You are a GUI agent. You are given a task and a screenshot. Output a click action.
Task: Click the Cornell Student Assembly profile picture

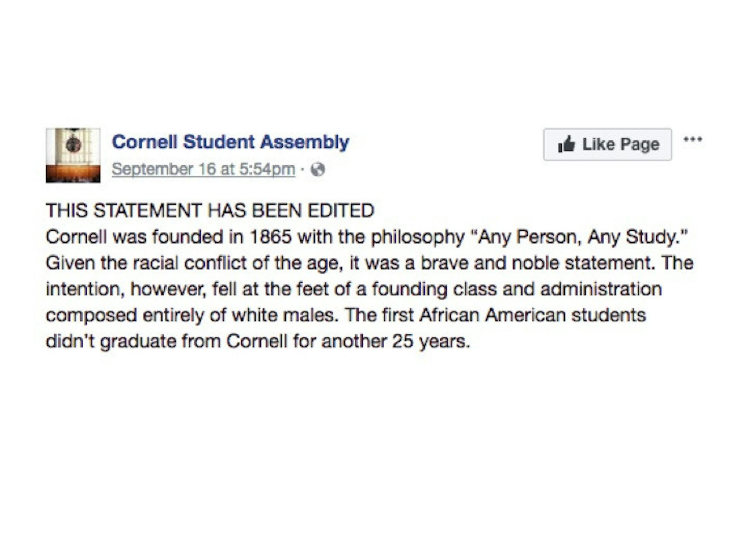point(73,155)
